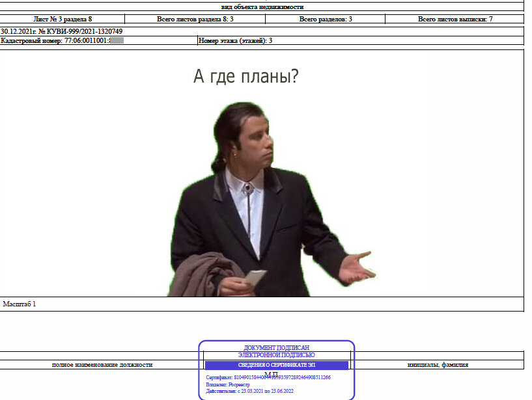Click 'Всего листов раздела 8: 3' cell
This screenshot has height=400, width=532.
[x=195, y=19]
